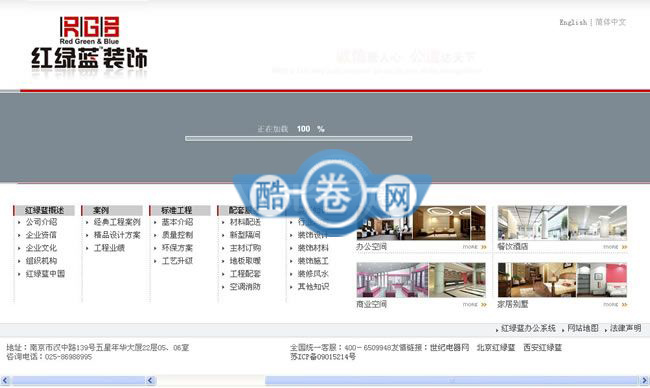Open 主材订购 page
650x388 pixels.
pos(245,248)
